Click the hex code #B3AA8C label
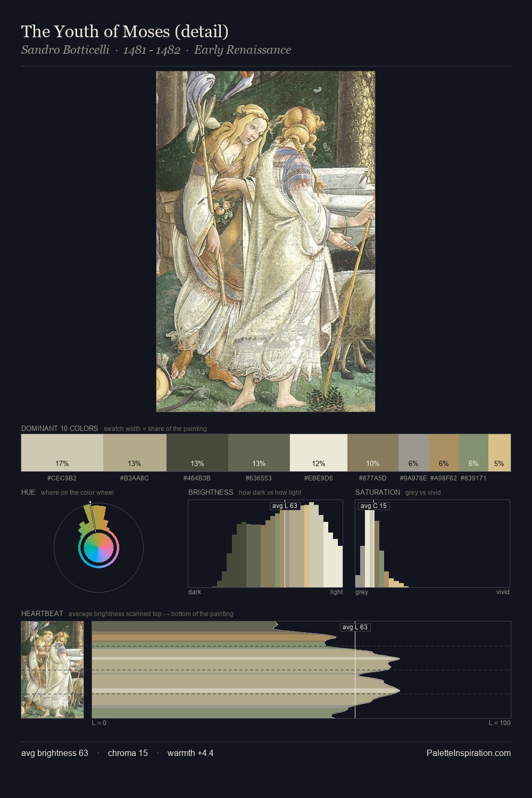 135,478
